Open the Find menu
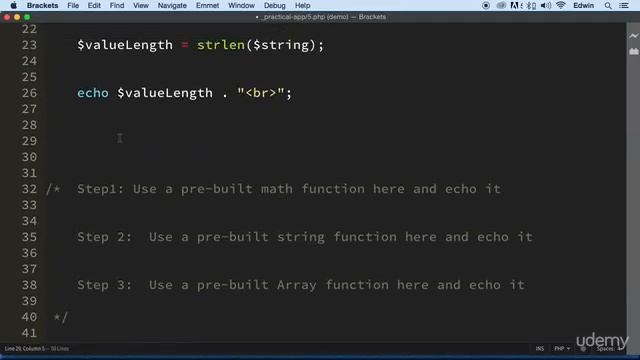The height and width of the screenshot is (360, 640). click(x=117, y=5)
